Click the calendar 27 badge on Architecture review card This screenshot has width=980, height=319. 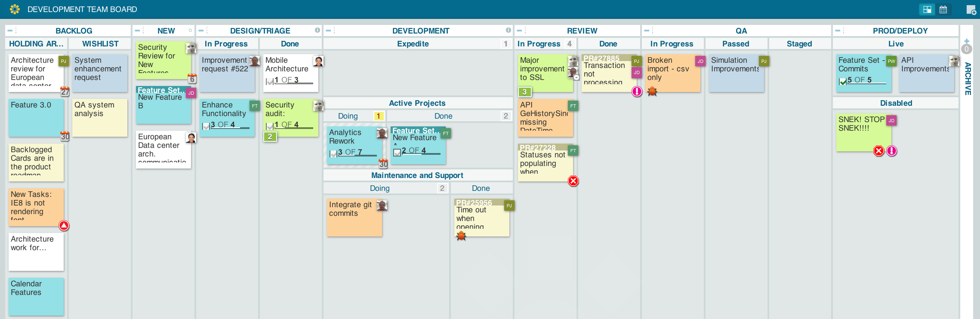[65, 91]
